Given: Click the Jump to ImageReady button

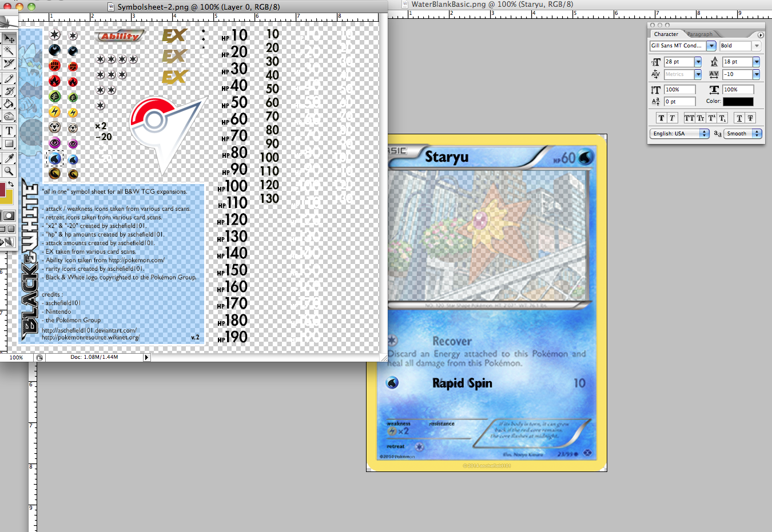Looking at the screenshot, I should point(8,242).
